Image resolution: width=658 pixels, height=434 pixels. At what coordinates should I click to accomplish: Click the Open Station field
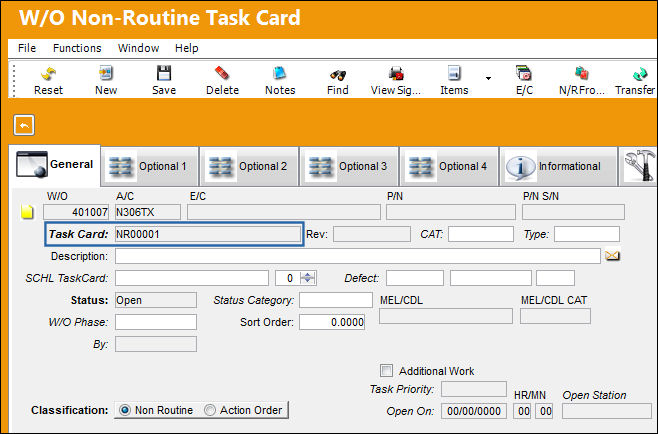click(x=607, y=411)
